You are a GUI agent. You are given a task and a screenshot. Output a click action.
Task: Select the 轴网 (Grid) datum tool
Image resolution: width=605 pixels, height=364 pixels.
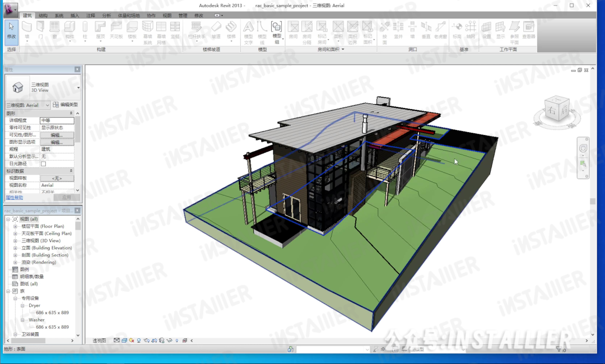[471, 30]
